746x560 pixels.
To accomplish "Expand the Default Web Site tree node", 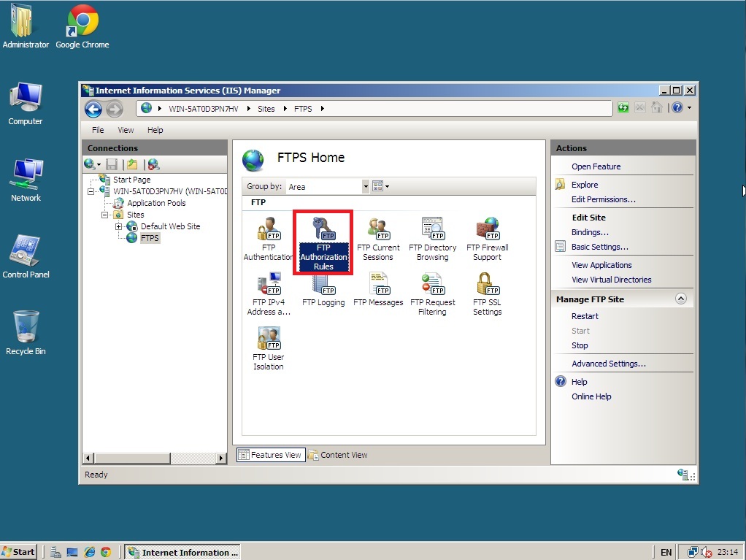I will [118, 226].
